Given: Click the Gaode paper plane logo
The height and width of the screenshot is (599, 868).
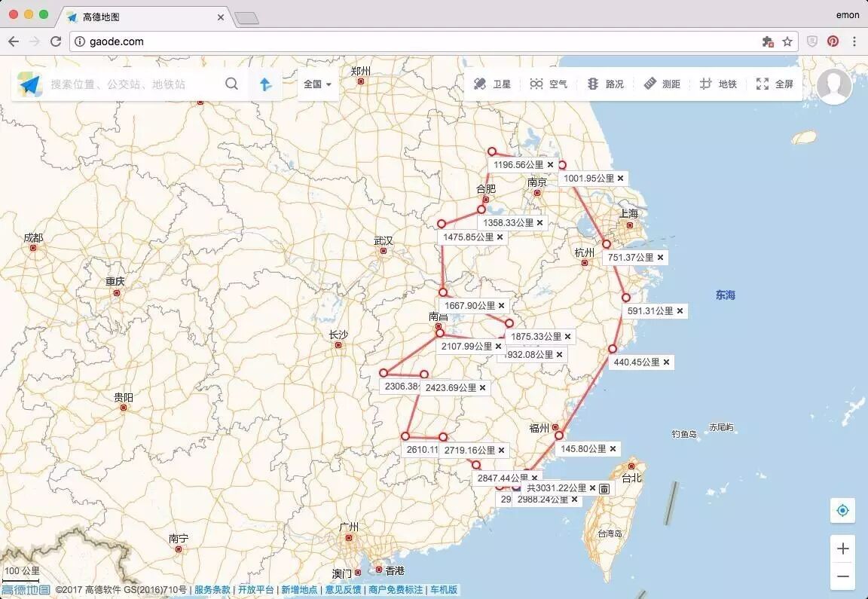Looking at the screenshot, I should pyautogui.click(x=29, y=84).
